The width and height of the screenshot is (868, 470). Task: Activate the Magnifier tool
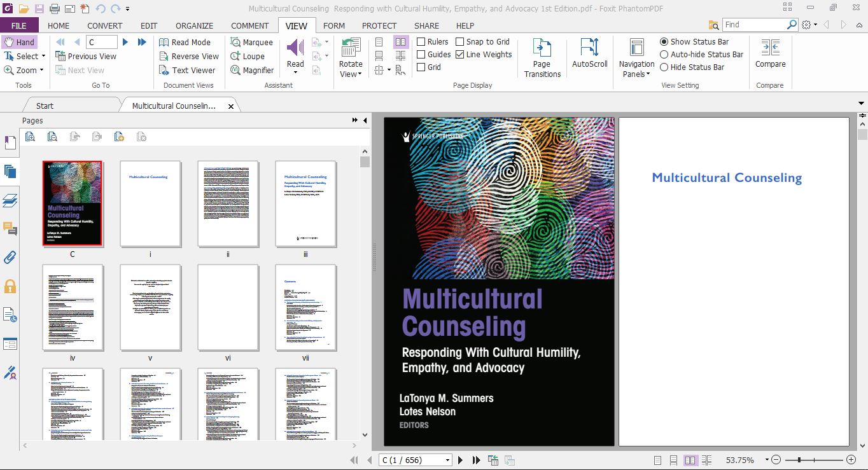tap(252, 70)
